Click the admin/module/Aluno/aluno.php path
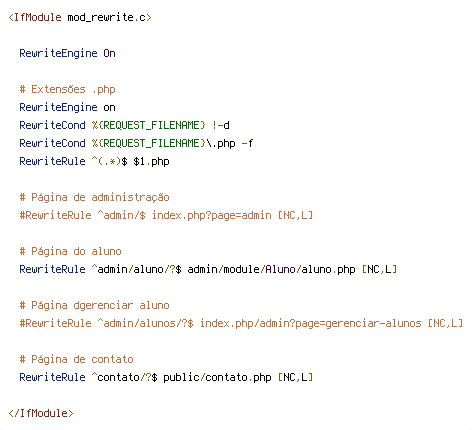Screen dimensions: 472x430 click(x=271, y=269)
